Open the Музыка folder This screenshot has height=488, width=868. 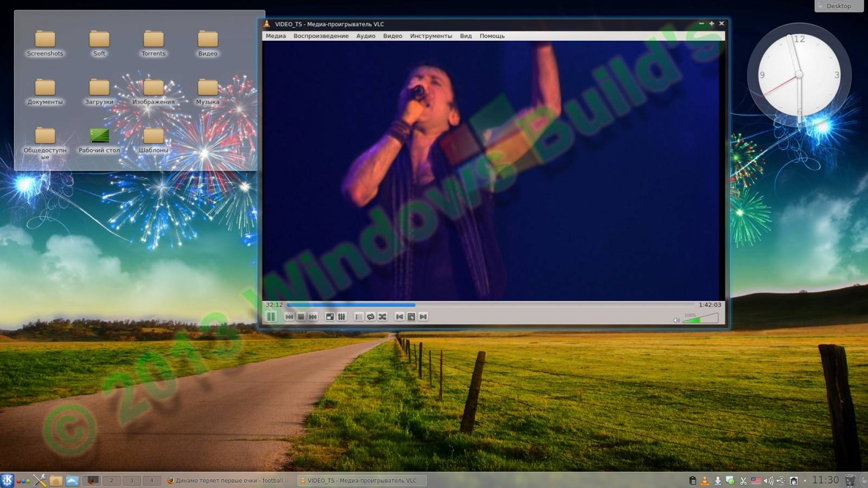(x=208, y=92)
